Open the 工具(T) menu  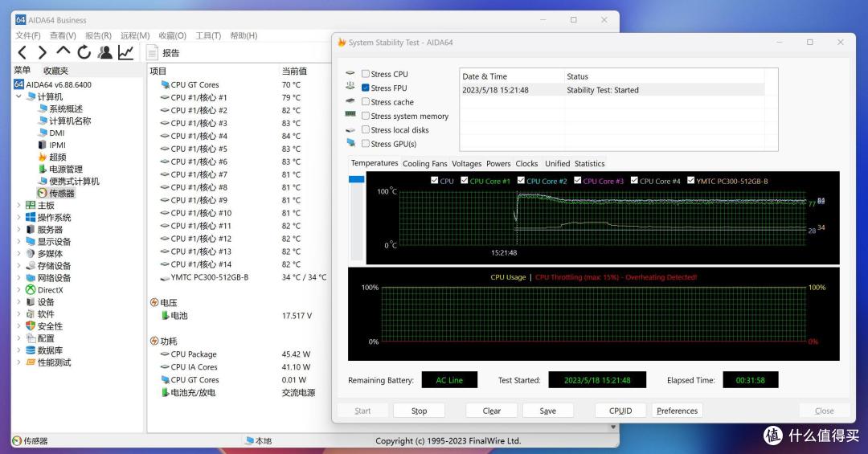coord(208,35)
